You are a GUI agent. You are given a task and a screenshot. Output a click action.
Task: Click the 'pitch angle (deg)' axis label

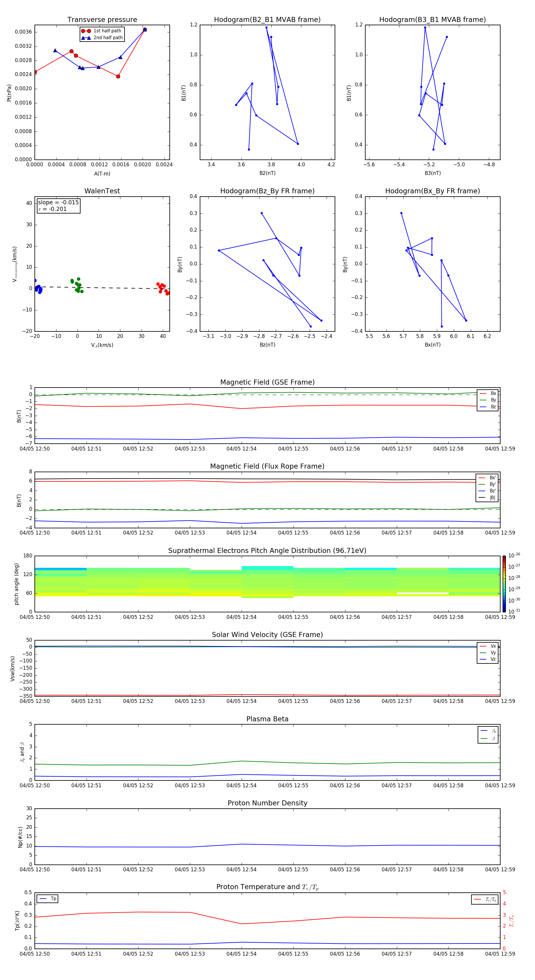pyautogui.click(x=16, y=584)
